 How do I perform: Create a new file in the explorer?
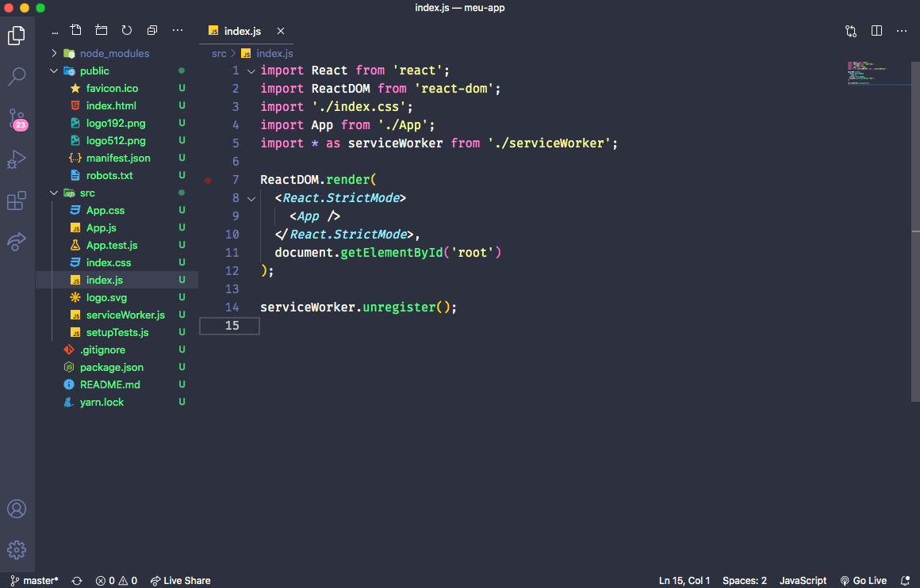[x=75, y=29]
